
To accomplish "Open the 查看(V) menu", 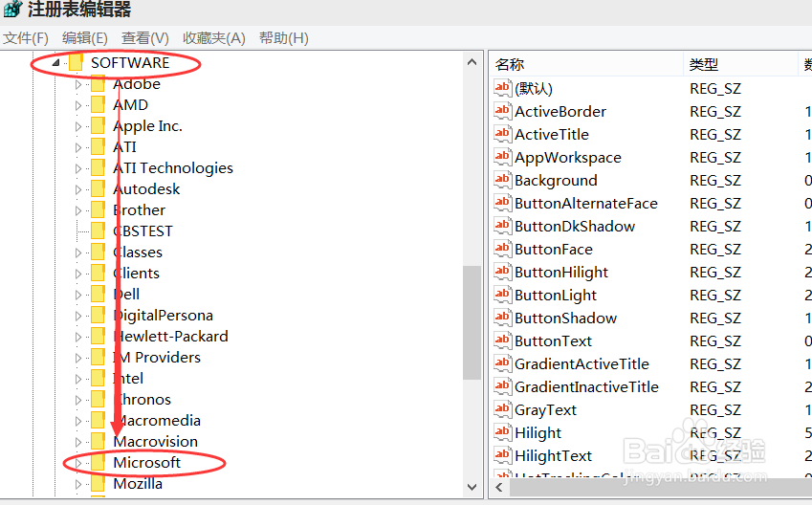I will (x=145, y=38).
